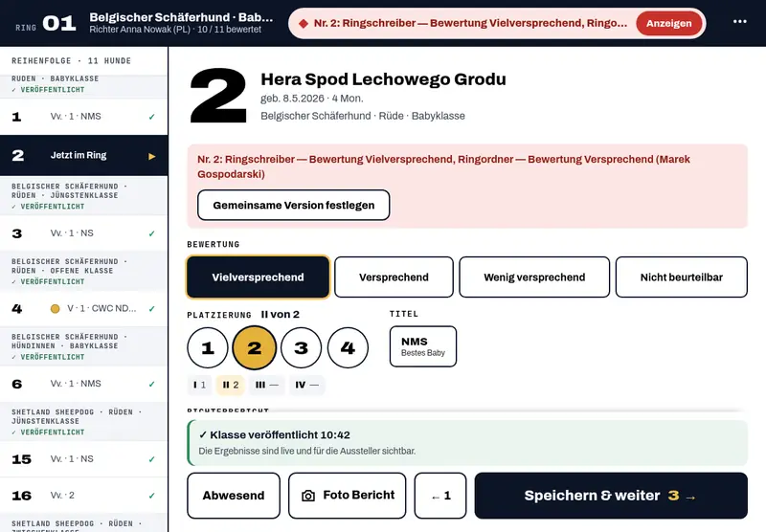
Task: Open dog 16 Vv. 2 row
Action: click(83, 496)
